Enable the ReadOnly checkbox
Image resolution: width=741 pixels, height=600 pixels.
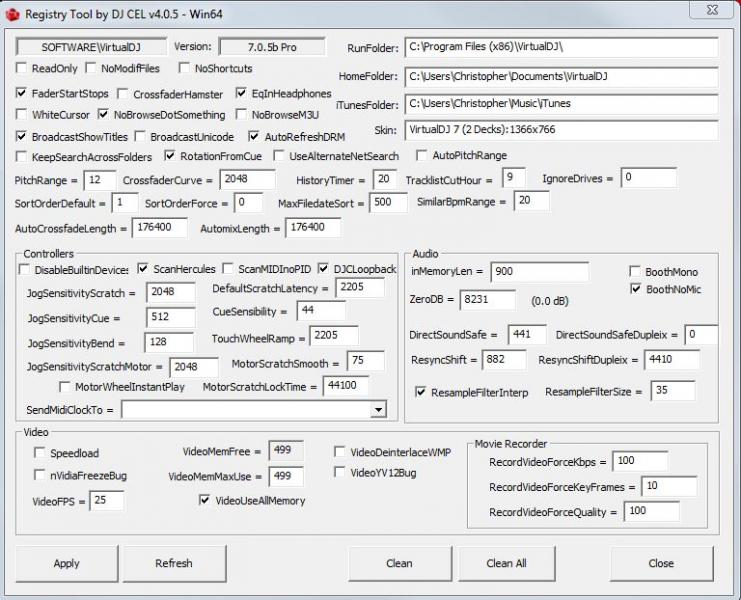(x=21, y=68)
